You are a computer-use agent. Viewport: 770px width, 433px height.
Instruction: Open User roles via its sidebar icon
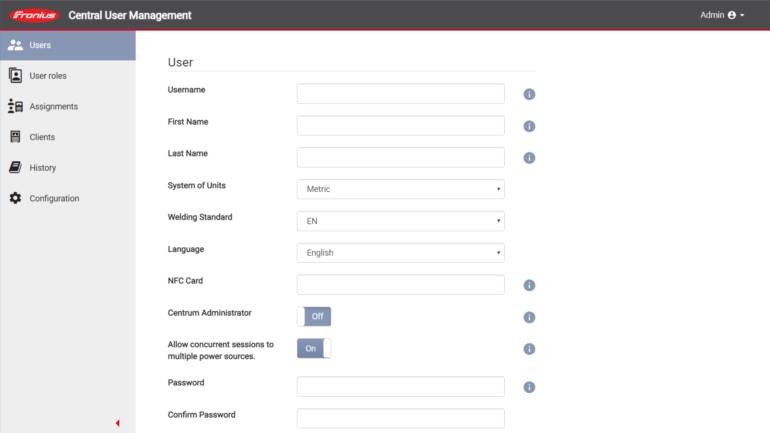(15, 75)
